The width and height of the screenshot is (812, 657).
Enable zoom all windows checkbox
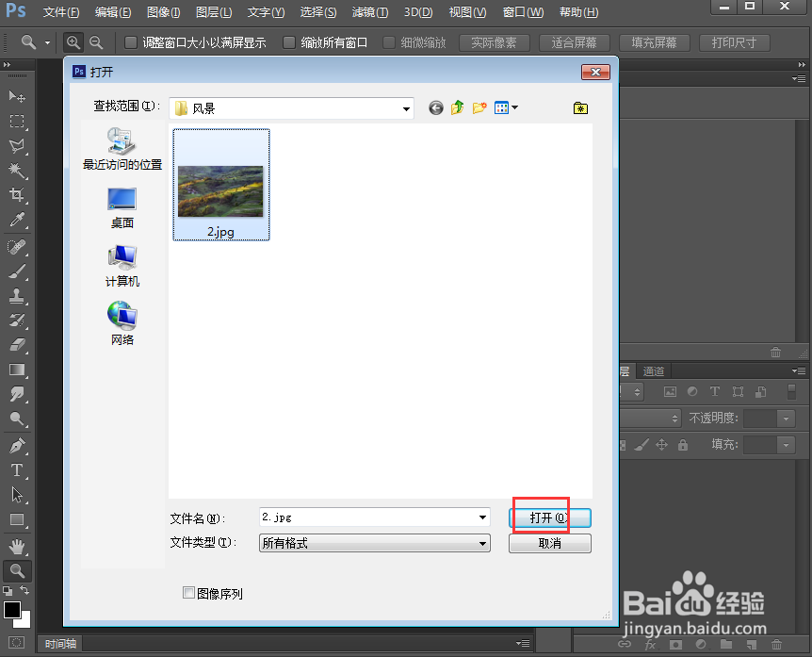click(x=289, y=42)
